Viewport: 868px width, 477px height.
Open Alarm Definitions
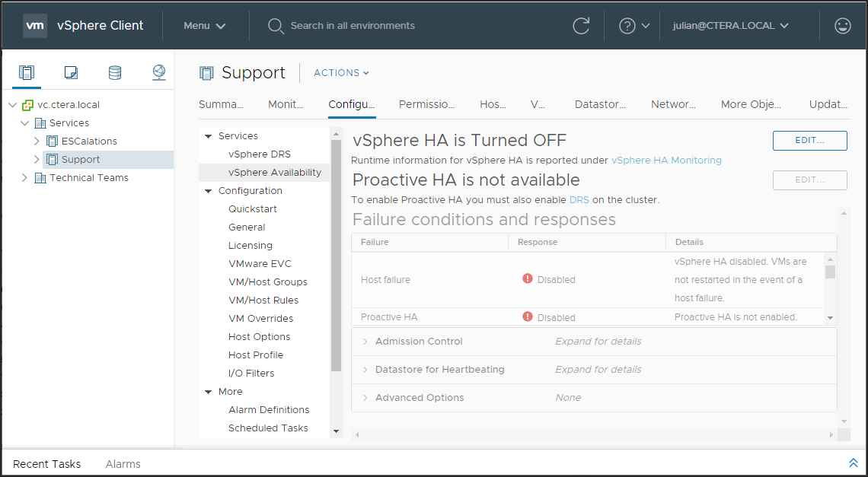tap(269, 409)
